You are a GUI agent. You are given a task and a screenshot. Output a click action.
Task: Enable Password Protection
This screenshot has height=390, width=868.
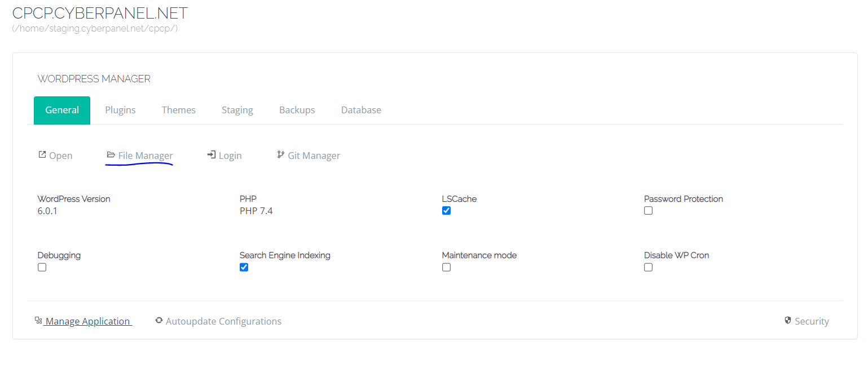[x=648, y=210]
